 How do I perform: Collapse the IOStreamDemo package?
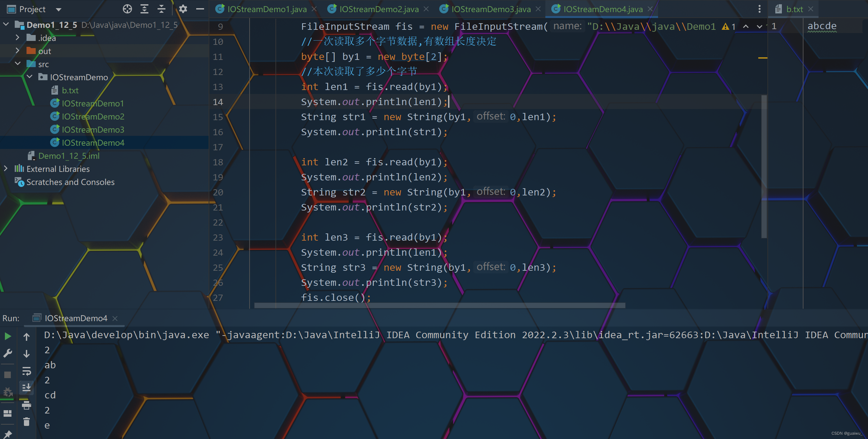click(30, 77)
